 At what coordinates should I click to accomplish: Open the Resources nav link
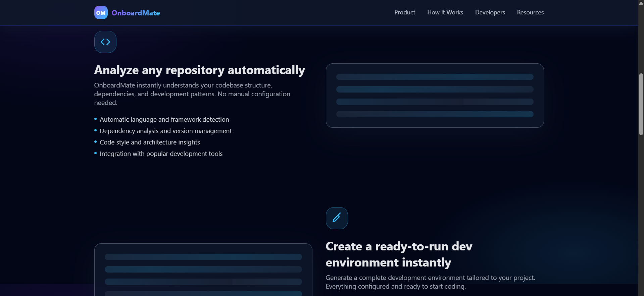point(530,12)
